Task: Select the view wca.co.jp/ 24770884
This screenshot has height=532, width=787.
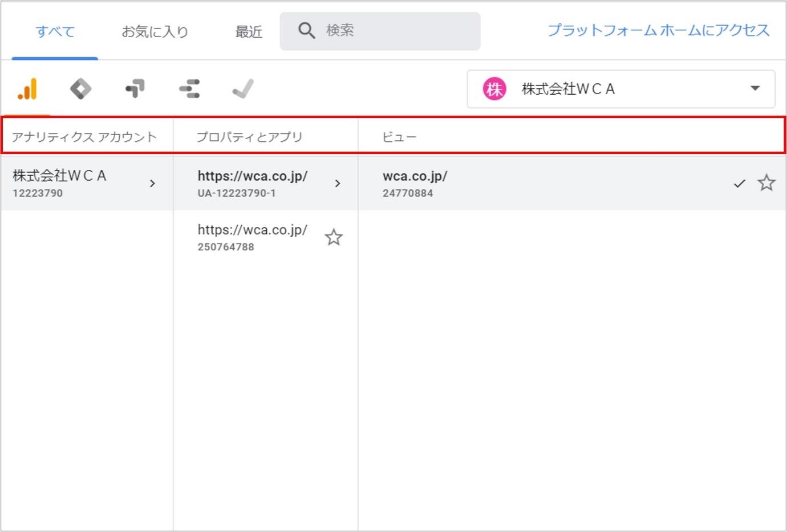Action: [572, 183]
